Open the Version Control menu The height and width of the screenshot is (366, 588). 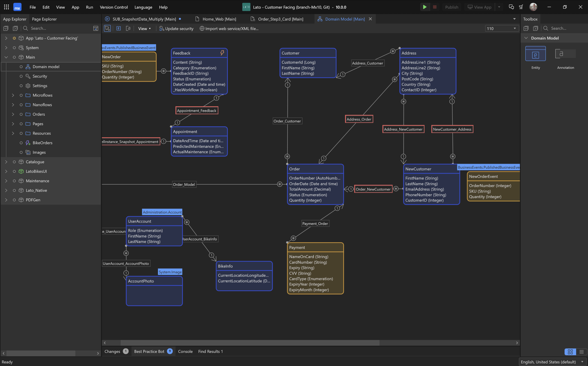pos(114,7)
